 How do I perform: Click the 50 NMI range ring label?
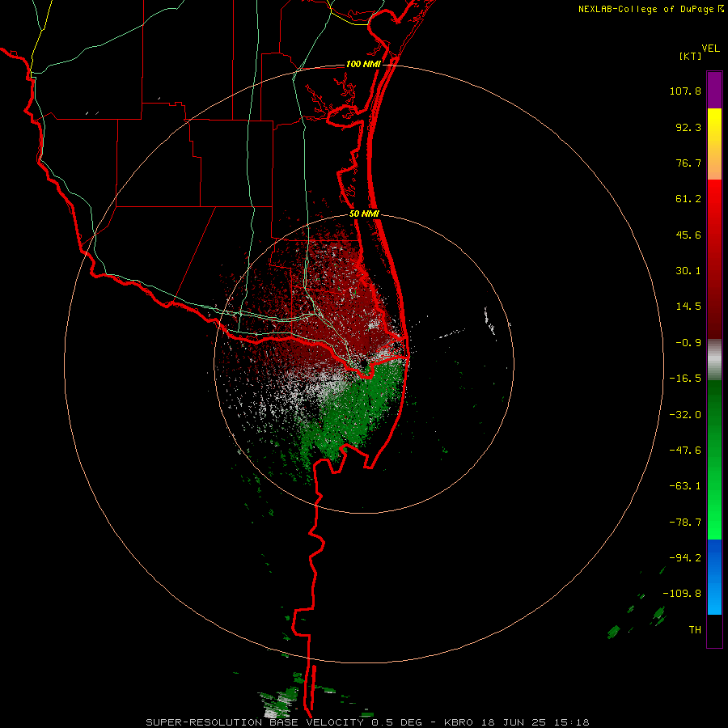[364, 214]
